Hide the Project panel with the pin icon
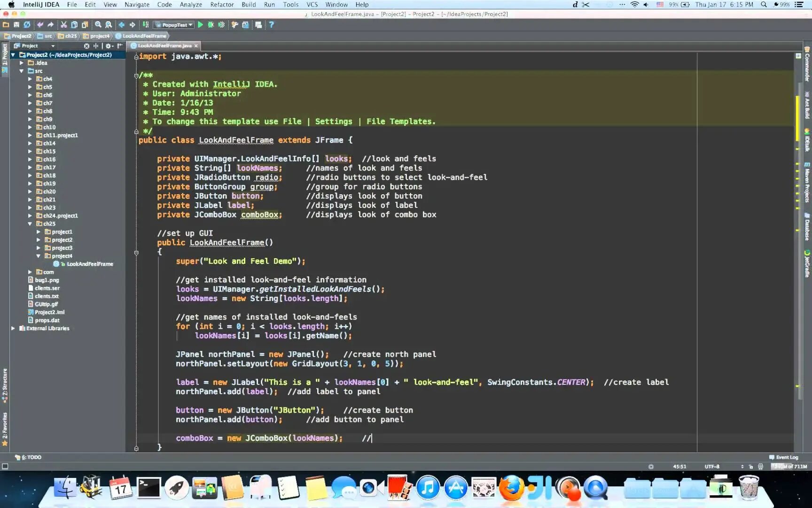The height and width of the screenshot is (508, 812). (x=120, y=46)
